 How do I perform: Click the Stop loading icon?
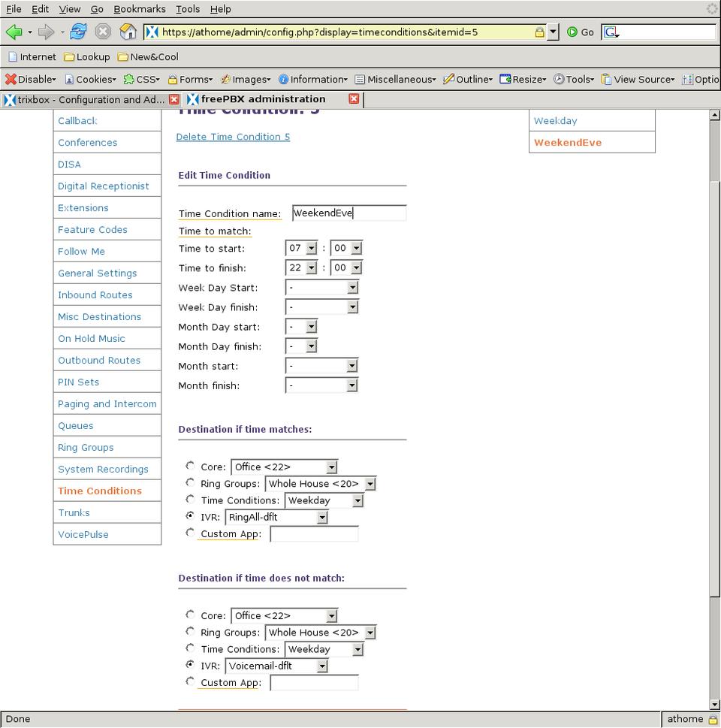103,32
